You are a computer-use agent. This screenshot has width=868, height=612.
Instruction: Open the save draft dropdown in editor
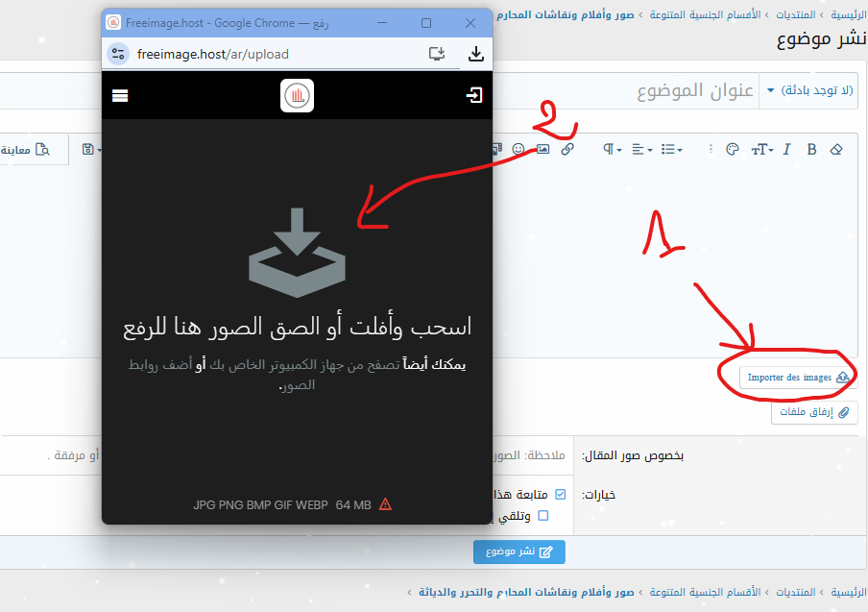(x=91, y=150)
